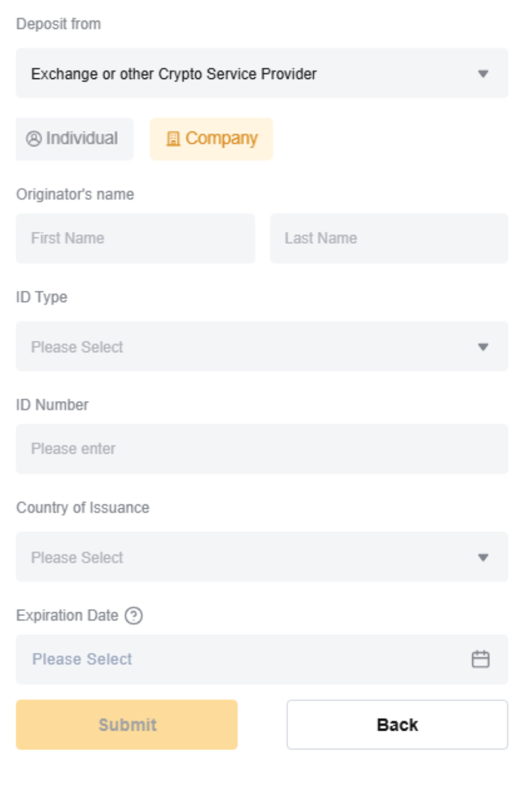Click the person icon on Individual
Screen dimensions: 532x788
pos(33,139)
